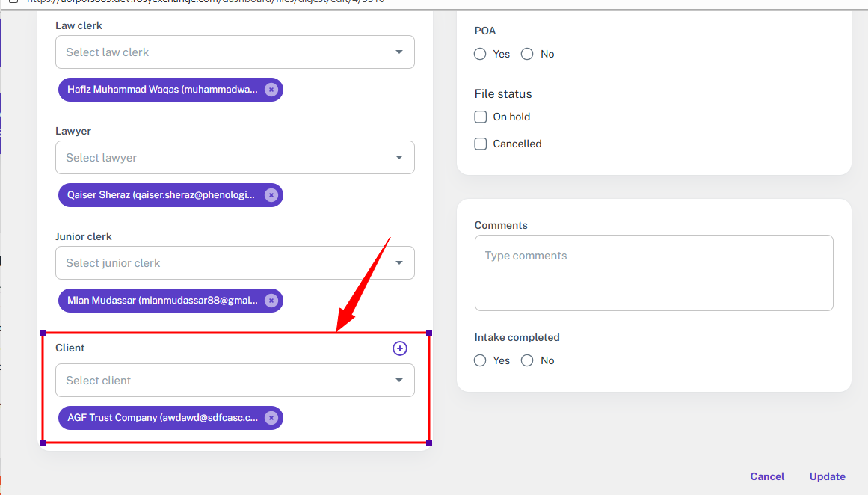
Task: Remove Mian Mudassar junior clerk chip
Action: pos(271,301)
